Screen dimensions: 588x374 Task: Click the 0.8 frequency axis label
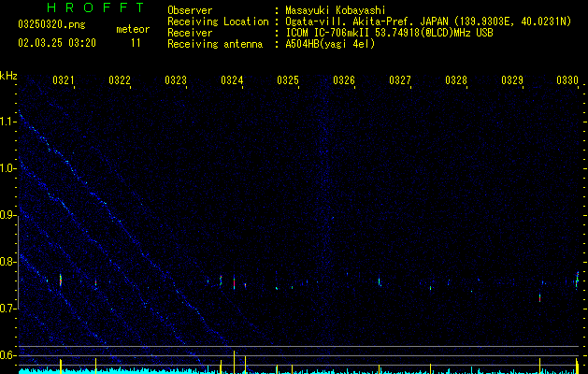(8, 262)
